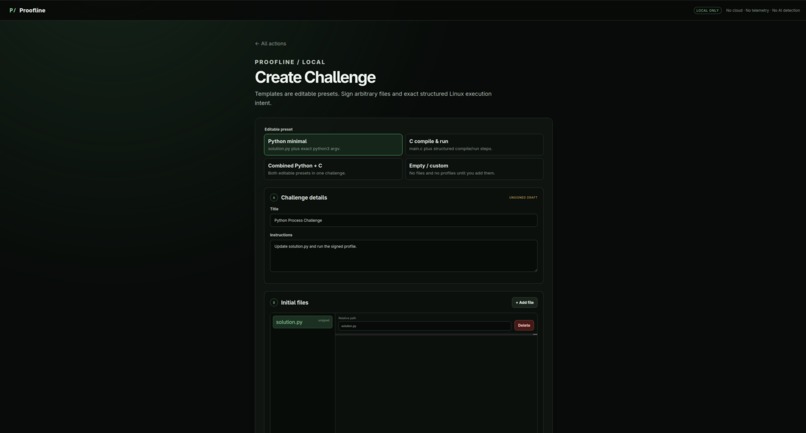Click the Challenge details step circle icon
806x433 pixels.
273,197
